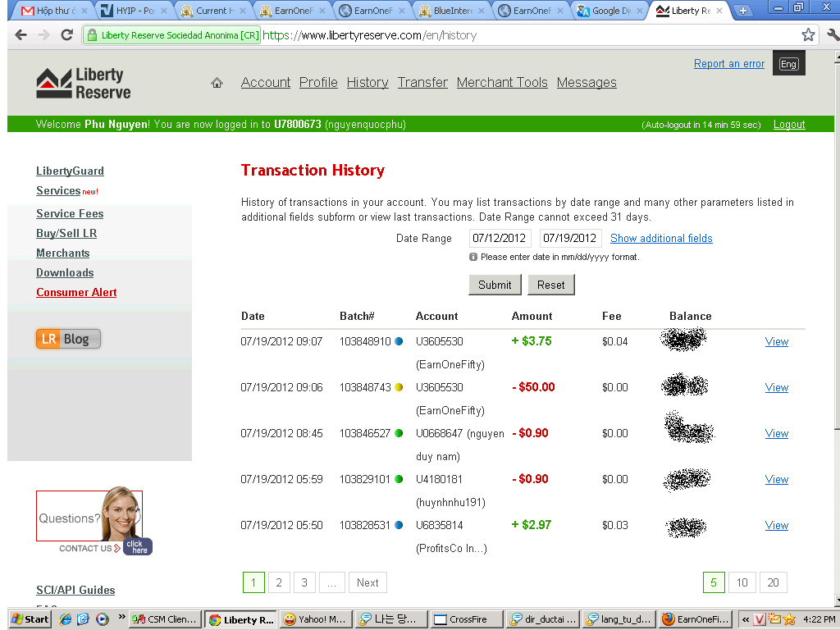
Task: Open SCI/API Guides sidebar link
Action: 75,590
